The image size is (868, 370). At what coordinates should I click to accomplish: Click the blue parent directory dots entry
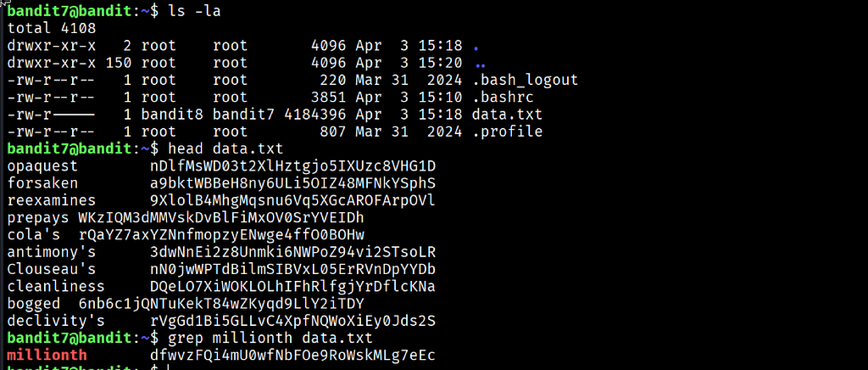(480, 64)
